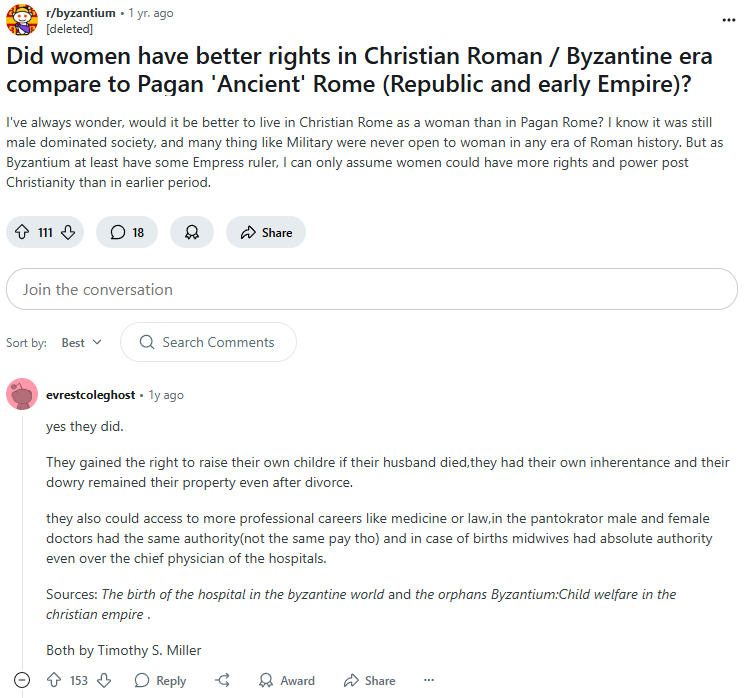Open the r/byzantium subreddit link
This screenshot has height=698, width=746.
[x=80, y=13]
